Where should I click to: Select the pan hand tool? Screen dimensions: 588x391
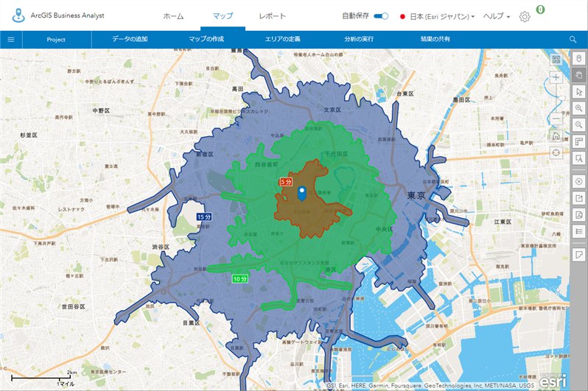(x=579, y=76)
